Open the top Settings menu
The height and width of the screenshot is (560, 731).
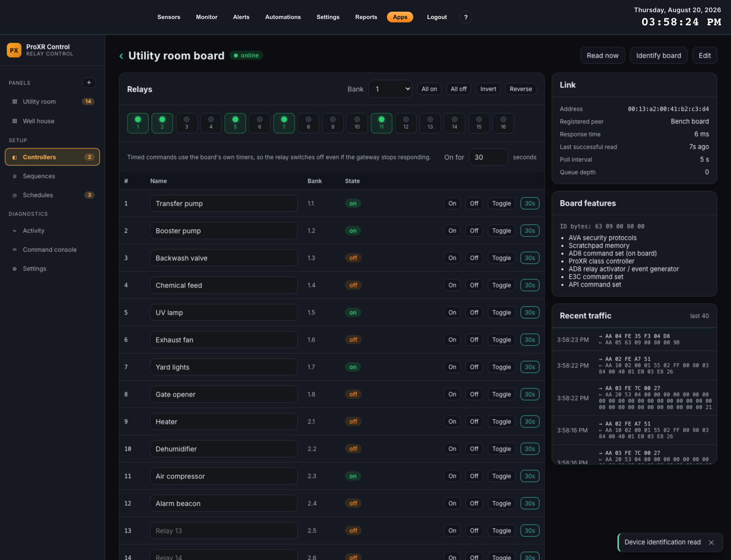click(x=328, y=17)
